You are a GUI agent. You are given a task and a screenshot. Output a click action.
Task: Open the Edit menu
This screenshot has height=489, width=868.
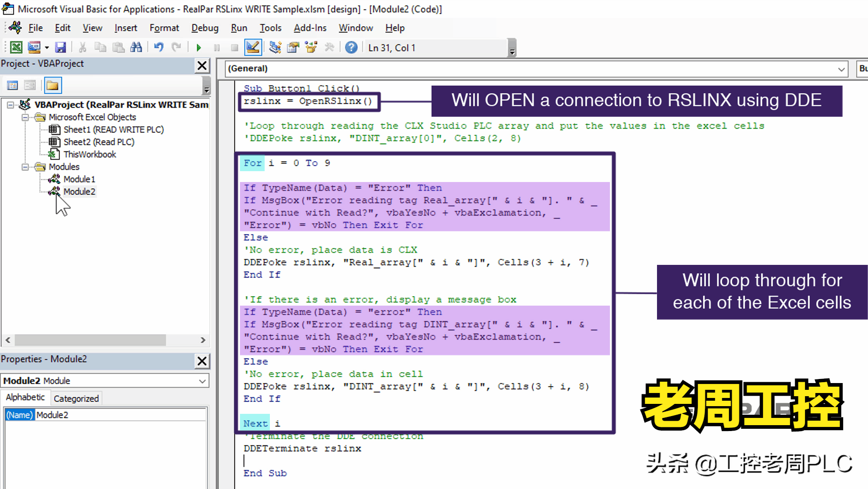click(x=62, y=28)
